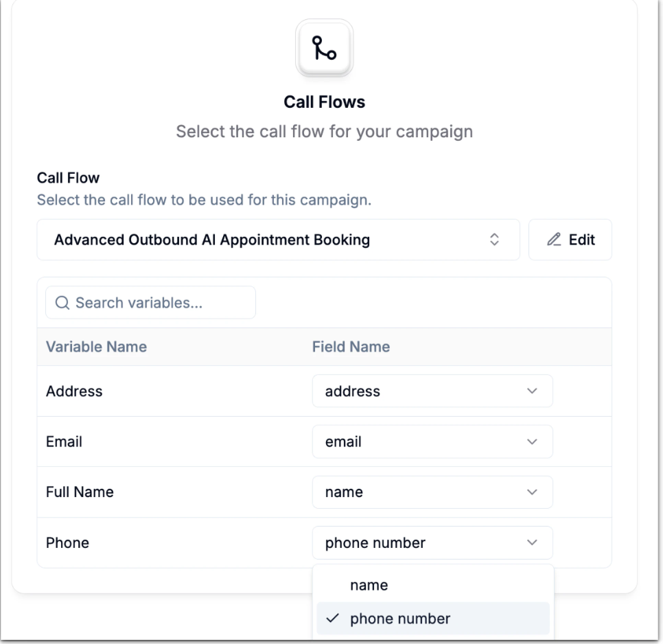Select the Variable Name column header

click(96, 347)
